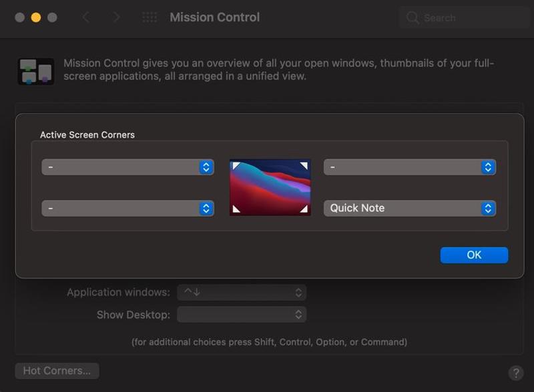
Task: Change the Quick Note corner dropdown
Action: (x=409, y=208)
